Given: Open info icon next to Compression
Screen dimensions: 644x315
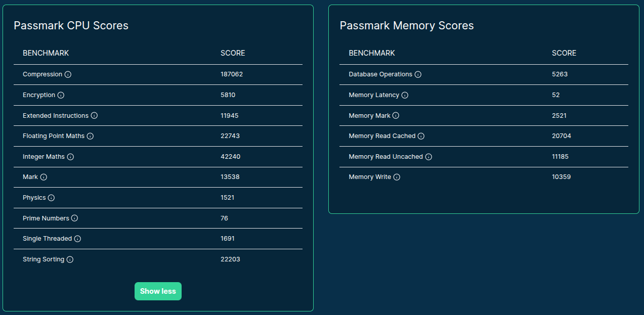Looking at the screenshot, I should (x=68, y=74).
